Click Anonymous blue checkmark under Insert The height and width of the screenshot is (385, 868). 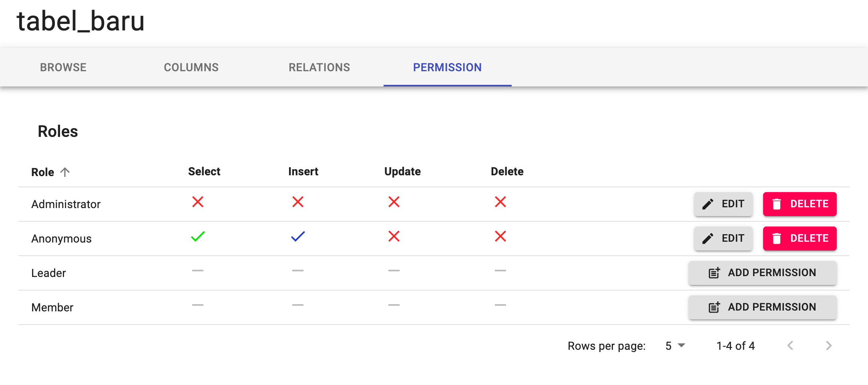click(x=298, y=237)
